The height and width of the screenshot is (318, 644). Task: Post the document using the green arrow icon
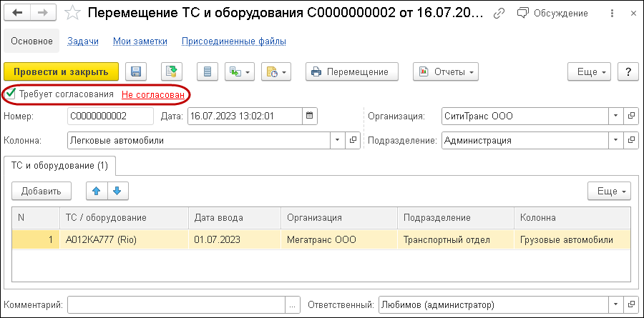click(171, 71)
